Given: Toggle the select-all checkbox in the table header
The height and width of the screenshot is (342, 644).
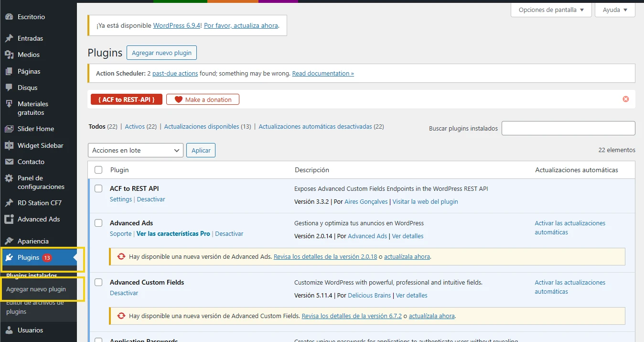Looking at the screenshot, I should tap(98, 170).
